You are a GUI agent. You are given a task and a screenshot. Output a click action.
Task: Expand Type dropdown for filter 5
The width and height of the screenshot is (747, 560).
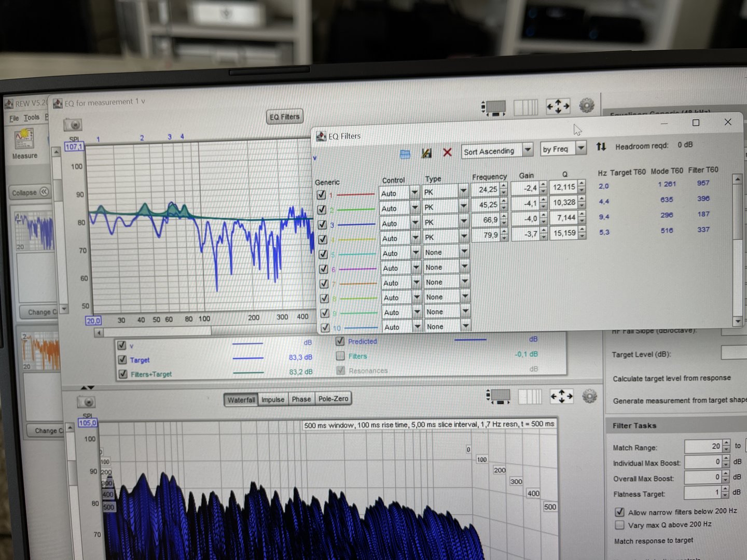pyautogui.click(x=464, y=251)
